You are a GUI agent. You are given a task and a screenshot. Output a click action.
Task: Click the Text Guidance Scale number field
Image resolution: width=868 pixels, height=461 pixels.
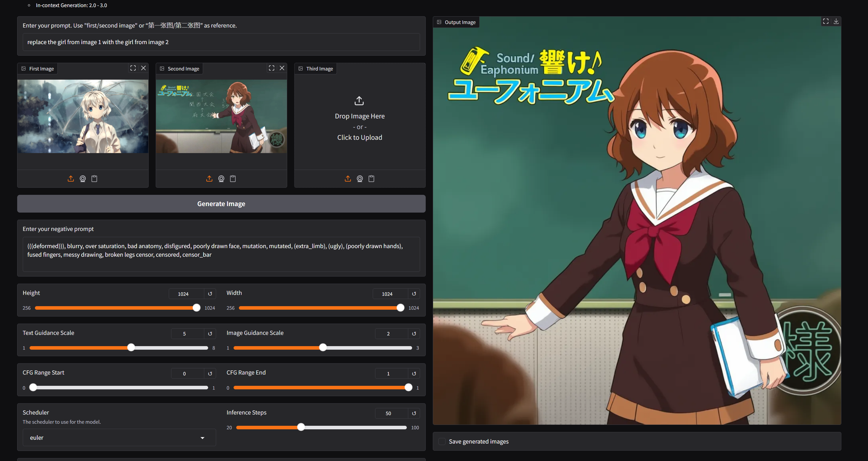[x=188, y=334]
